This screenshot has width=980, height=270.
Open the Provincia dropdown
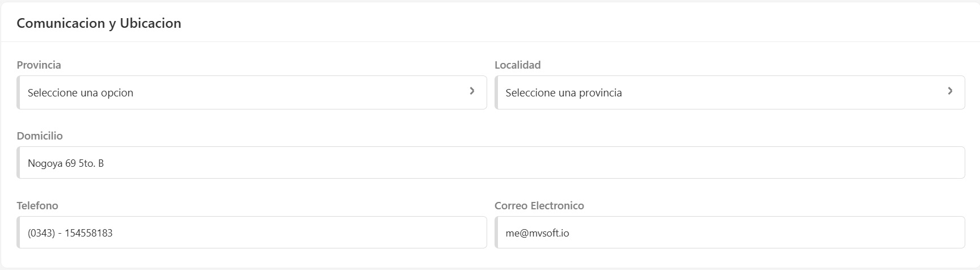click(252, 92)
